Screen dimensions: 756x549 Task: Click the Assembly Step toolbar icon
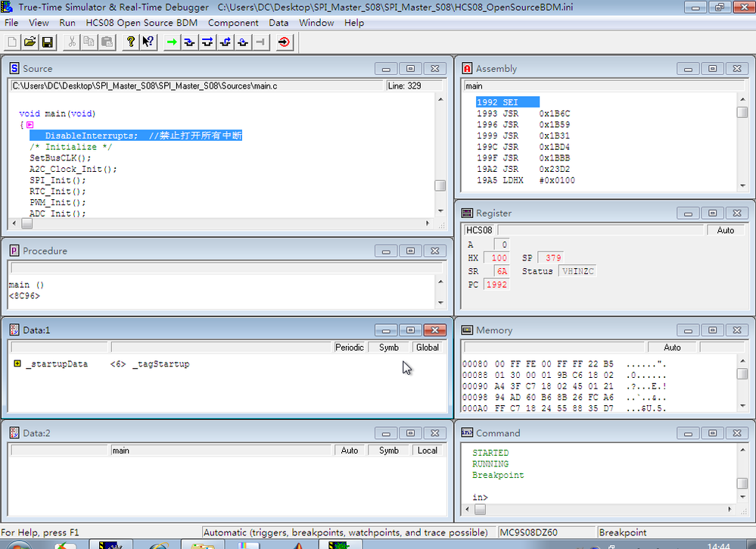tap(243, 42)
